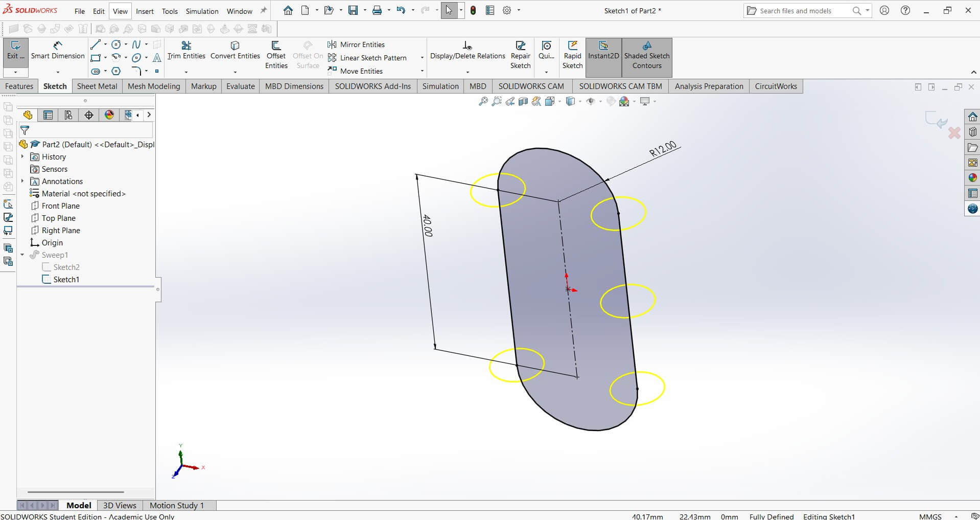Open the Tools menu

pyautogui.click(x=170, y=11)
